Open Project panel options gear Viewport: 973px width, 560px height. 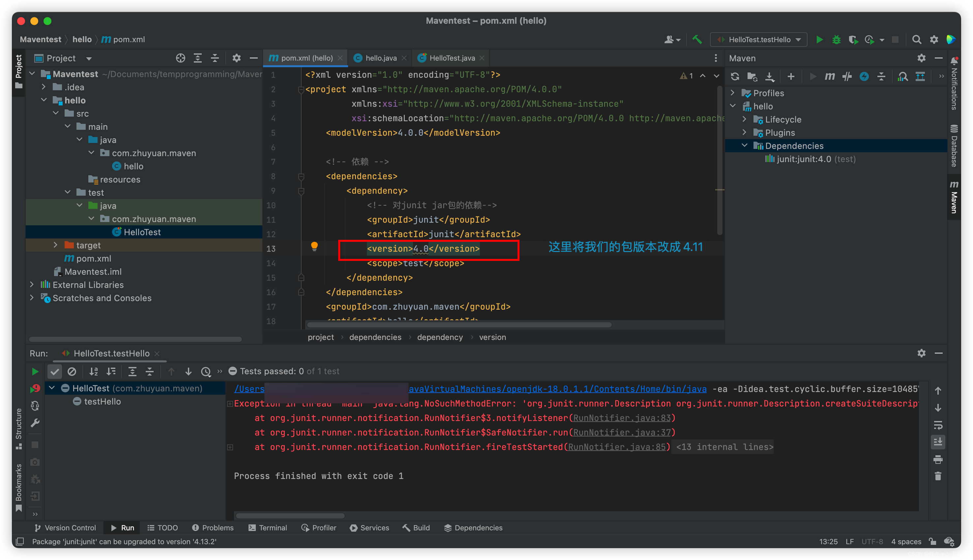click(236, 58)
